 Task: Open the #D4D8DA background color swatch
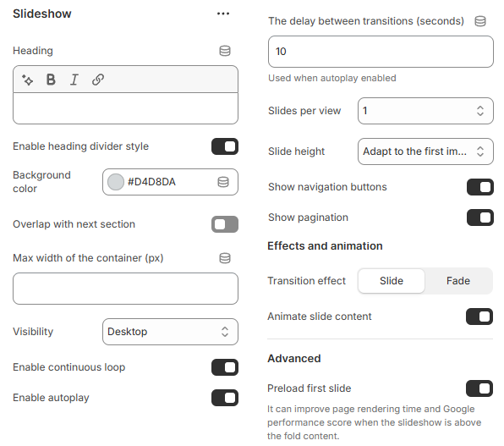click(116, 182)
